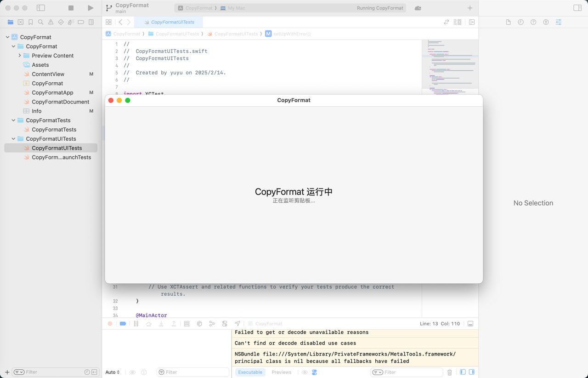
Task: Open the CopyFormat scheme selector
Action: [x=195, y=8]
